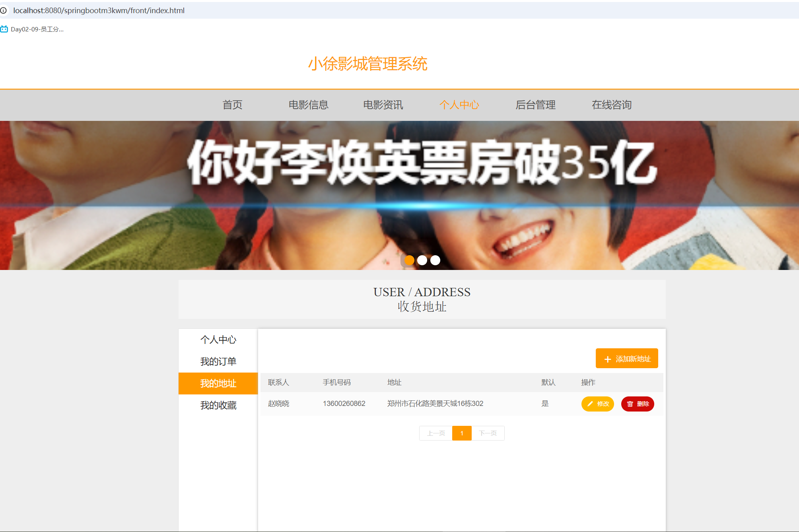Click page 1 in the pagination
799x532 pixels.
(462, 433)
